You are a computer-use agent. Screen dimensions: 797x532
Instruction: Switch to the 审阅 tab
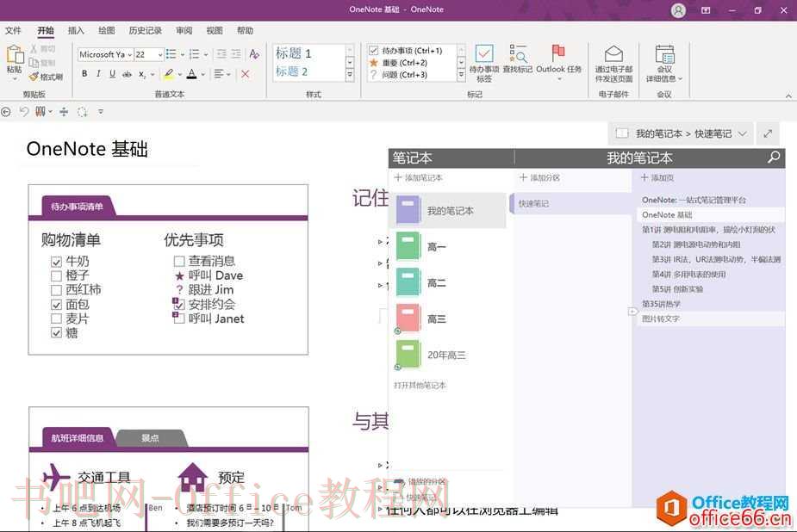pyautogui.click(x=184, y=30)
